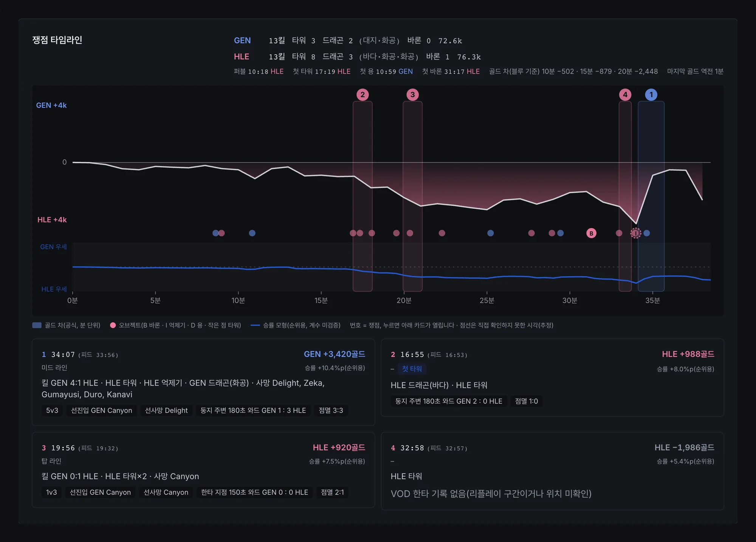This screenshot has width=756, height=542.
Task: Click the '5v3' tag
Action: (x=52, y=410)
